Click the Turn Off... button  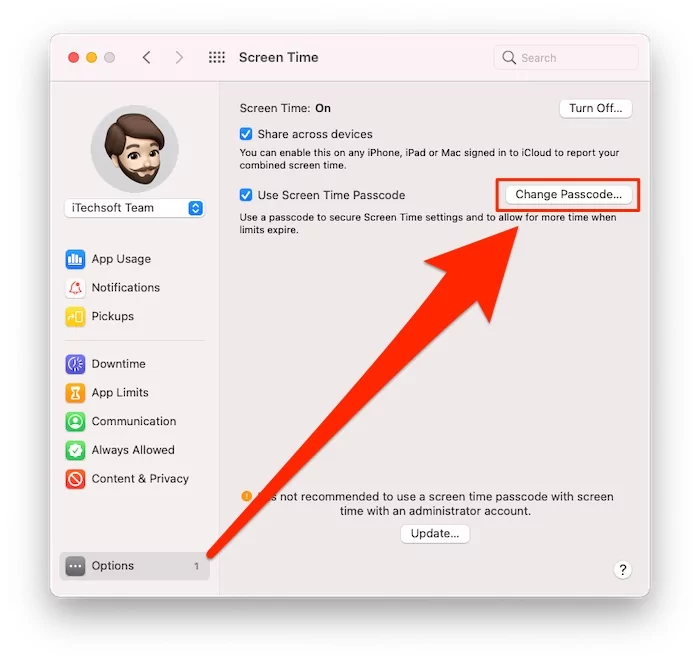click(596, 108)
